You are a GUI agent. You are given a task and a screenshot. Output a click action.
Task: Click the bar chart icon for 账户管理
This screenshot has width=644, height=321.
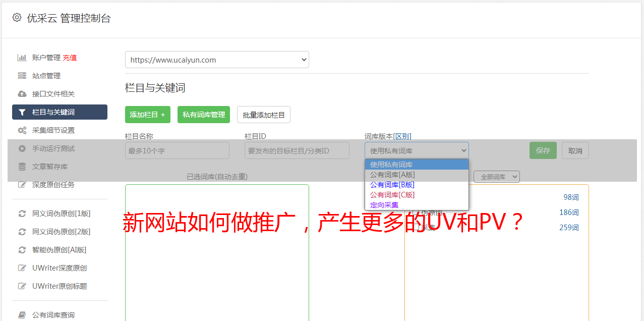pos(22,58)
